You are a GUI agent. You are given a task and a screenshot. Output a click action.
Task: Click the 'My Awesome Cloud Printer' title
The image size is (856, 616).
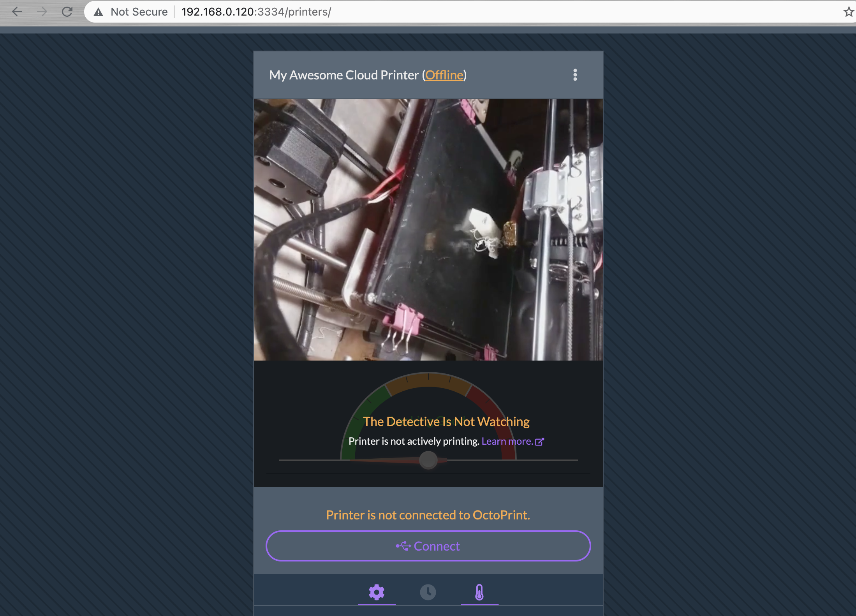(x=343, y=75)
